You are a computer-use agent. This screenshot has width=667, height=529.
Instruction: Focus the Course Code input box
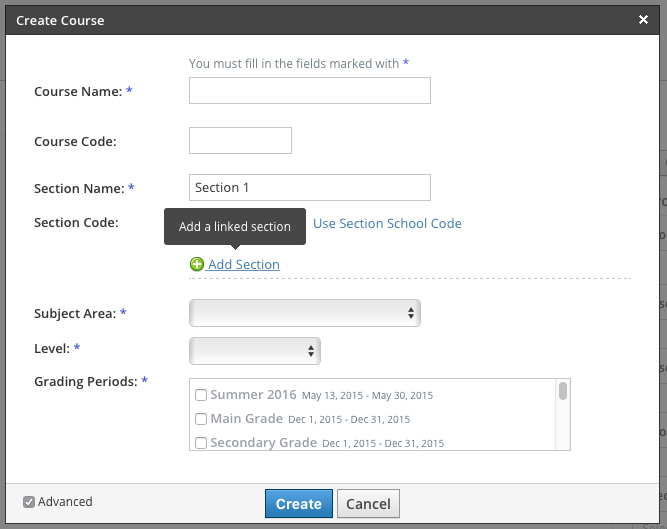point(240,141)
